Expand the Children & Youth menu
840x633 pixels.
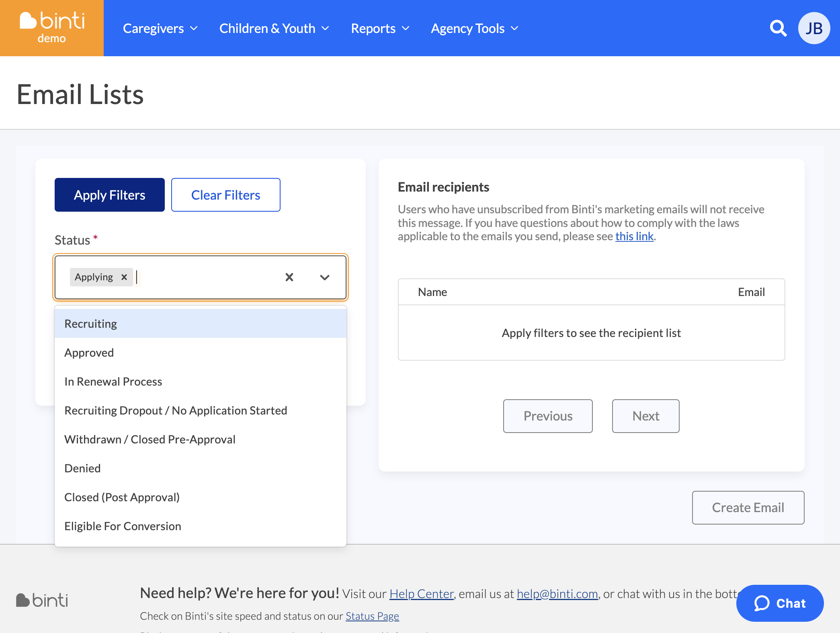point(275,29)
